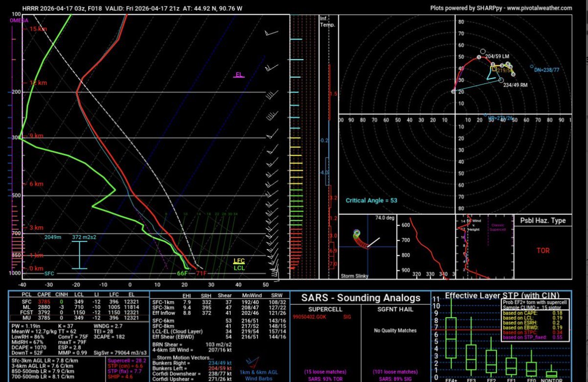This screenshot has height=382, width=588.
Task: Click the '234/49 RM' hodograph label
Action: tap(515, 85)
